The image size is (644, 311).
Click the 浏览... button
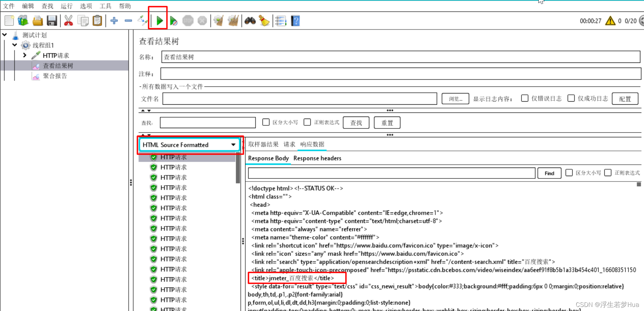pos(455,99)
